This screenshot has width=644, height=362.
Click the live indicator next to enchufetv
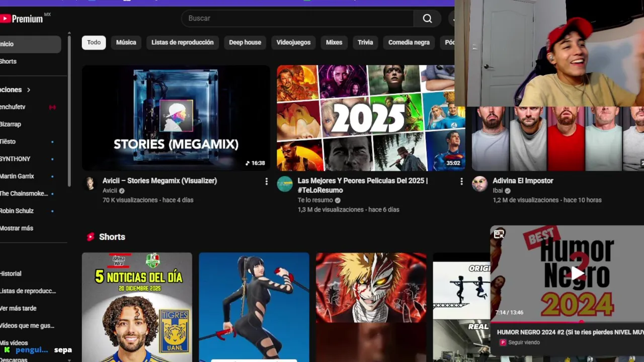point(52,107)
